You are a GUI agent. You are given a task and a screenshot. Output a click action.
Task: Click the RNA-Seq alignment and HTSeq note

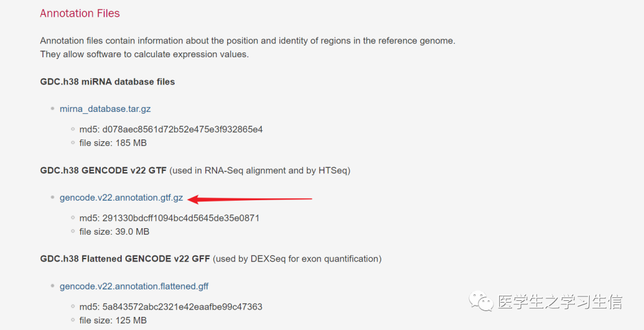tap(260, 170)
